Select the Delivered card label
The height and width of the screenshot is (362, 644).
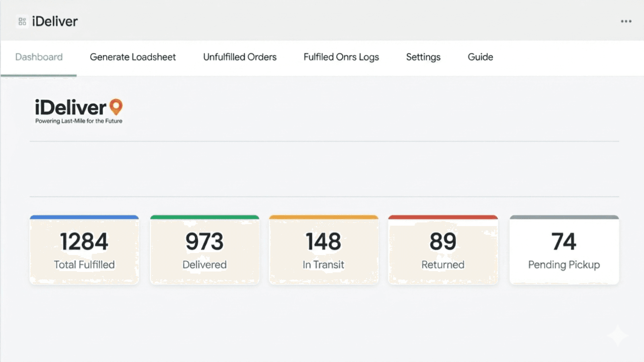point(204,265)
